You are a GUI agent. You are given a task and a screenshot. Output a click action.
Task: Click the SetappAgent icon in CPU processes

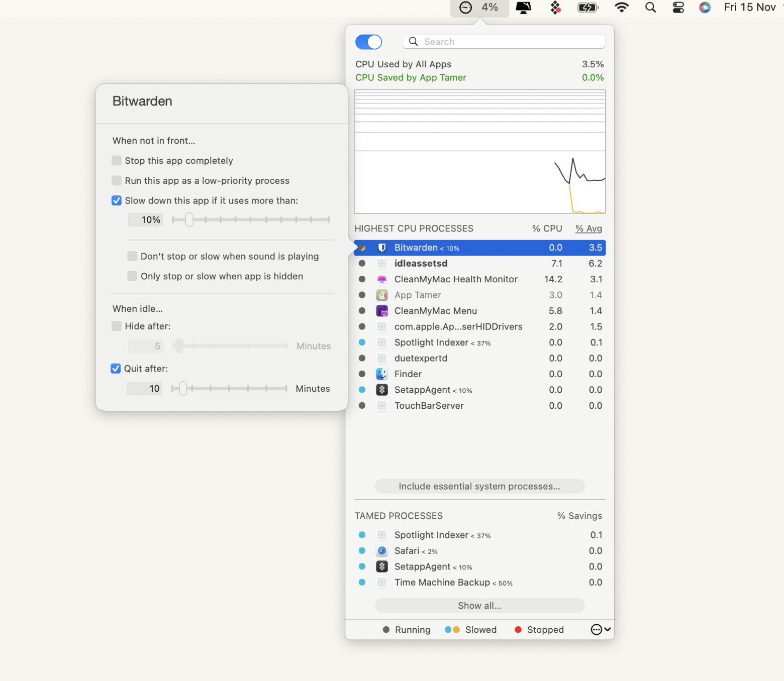382,390
